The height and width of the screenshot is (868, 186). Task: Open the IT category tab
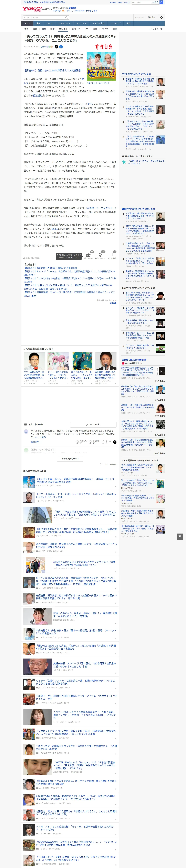tap(86, 29)
